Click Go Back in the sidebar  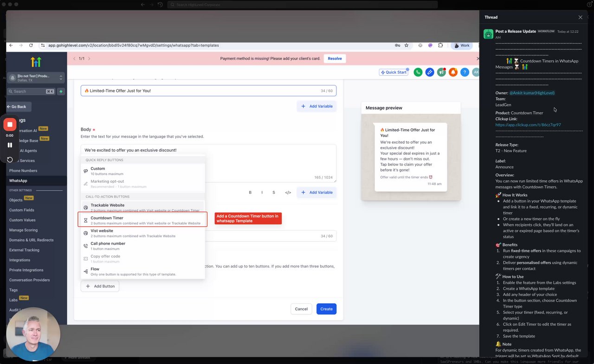coord(19,107)
